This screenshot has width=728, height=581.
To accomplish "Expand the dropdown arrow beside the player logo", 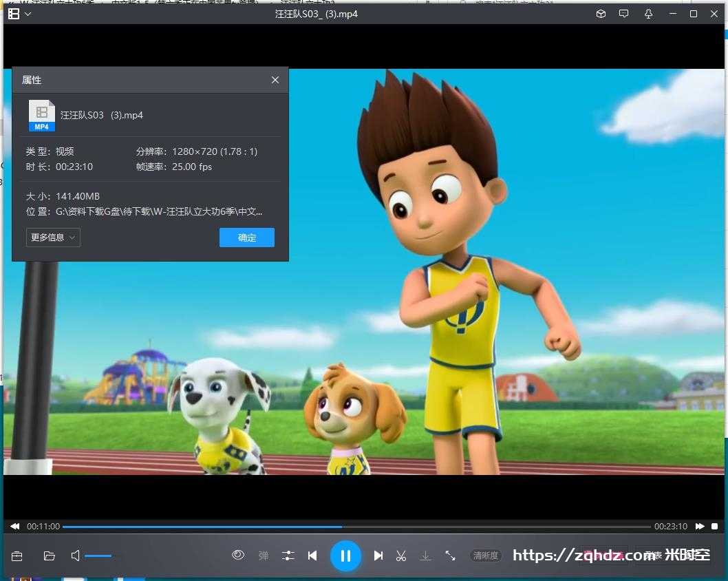I will tap(28, 14).
